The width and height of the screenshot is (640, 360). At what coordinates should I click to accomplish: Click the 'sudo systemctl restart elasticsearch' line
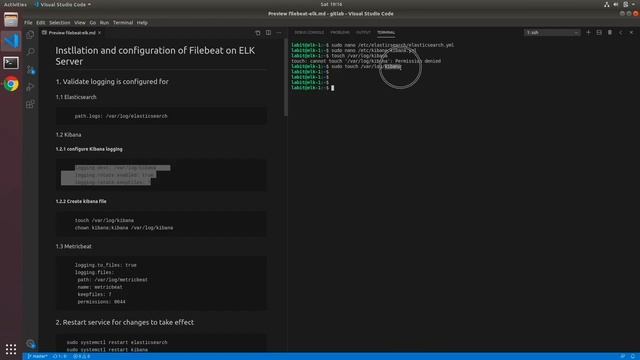click(x=117, y=342)
